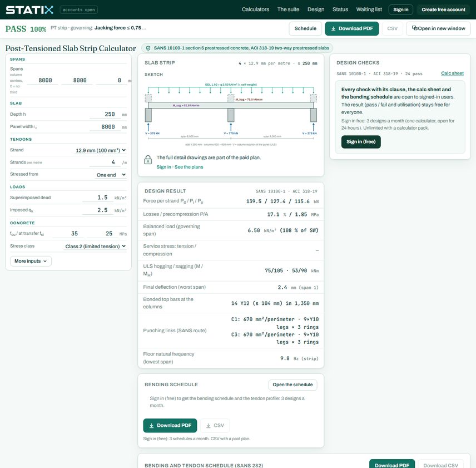Screen dimensions: 476x468
Task: Click the Imposed load field
Action: point(97,210)
